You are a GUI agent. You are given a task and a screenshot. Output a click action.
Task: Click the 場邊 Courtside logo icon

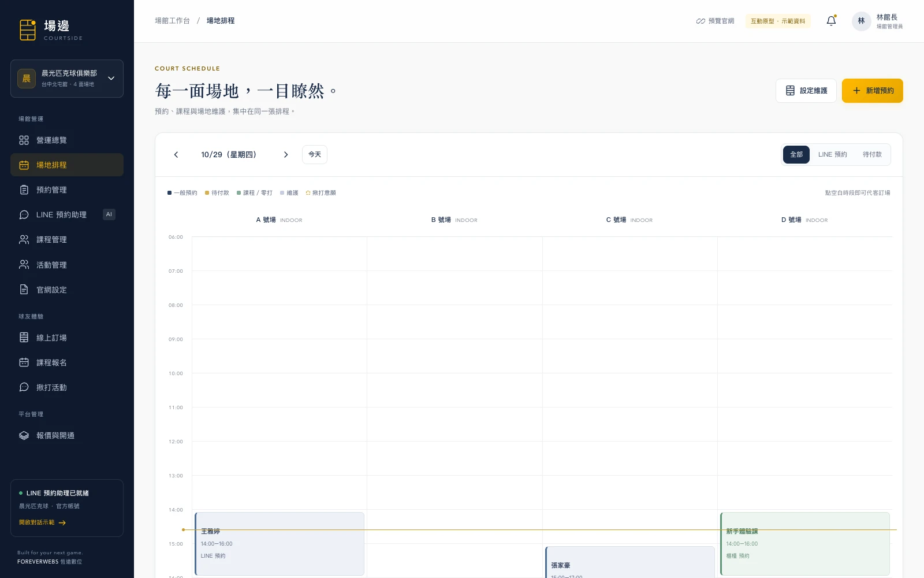click(x=28, y=30)
